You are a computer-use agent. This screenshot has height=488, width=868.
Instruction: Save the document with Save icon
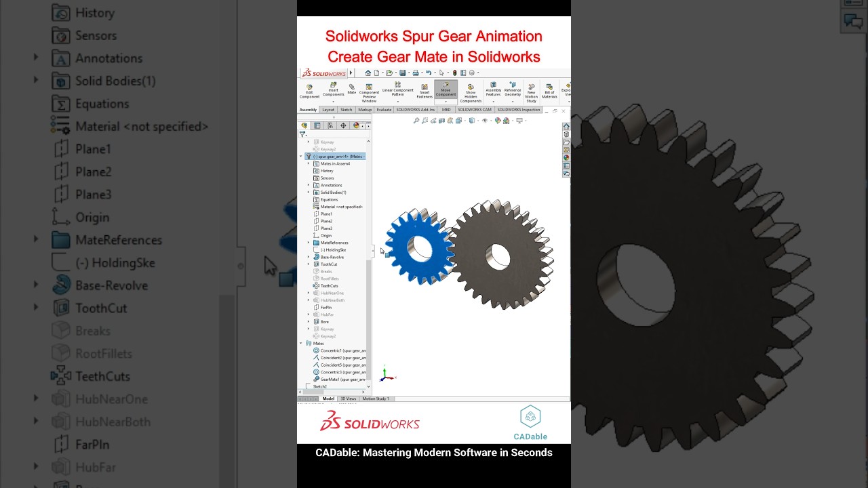[403, 73]
